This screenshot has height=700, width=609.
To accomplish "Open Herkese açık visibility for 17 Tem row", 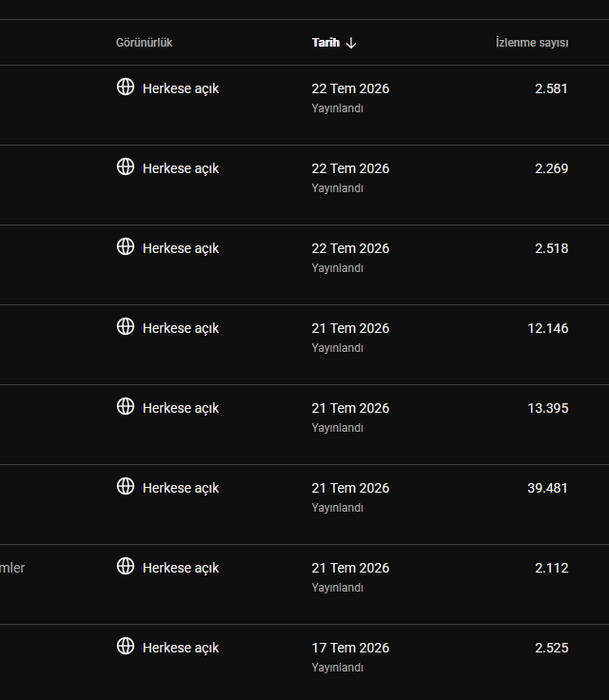I will click(181, 648).
